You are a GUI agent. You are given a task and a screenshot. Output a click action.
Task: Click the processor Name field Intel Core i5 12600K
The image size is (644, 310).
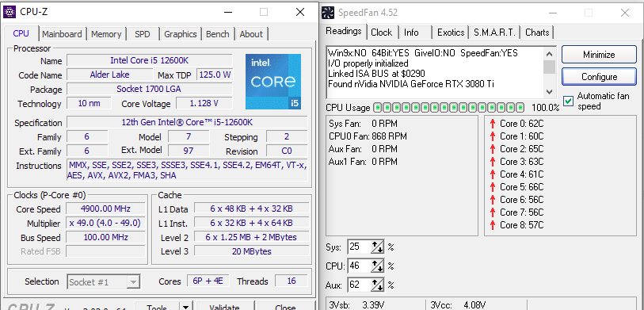150,60
